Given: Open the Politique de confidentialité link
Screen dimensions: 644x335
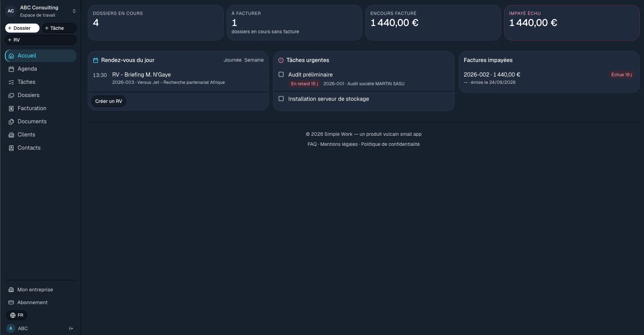Looking at the screenshot, I should [x=390, y=144].
